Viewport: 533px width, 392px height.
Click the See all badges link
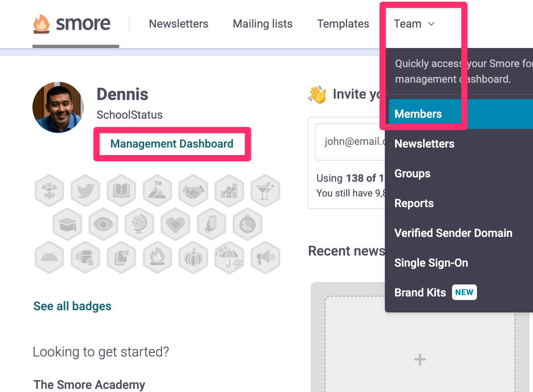tap(73, 306)
